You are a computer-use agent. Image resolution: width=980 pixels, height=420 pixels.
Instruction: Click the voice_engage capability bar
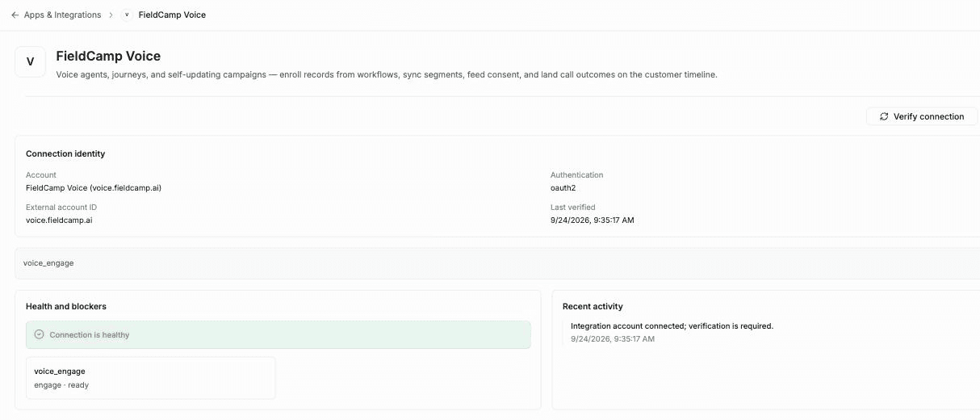pos(497,263)
